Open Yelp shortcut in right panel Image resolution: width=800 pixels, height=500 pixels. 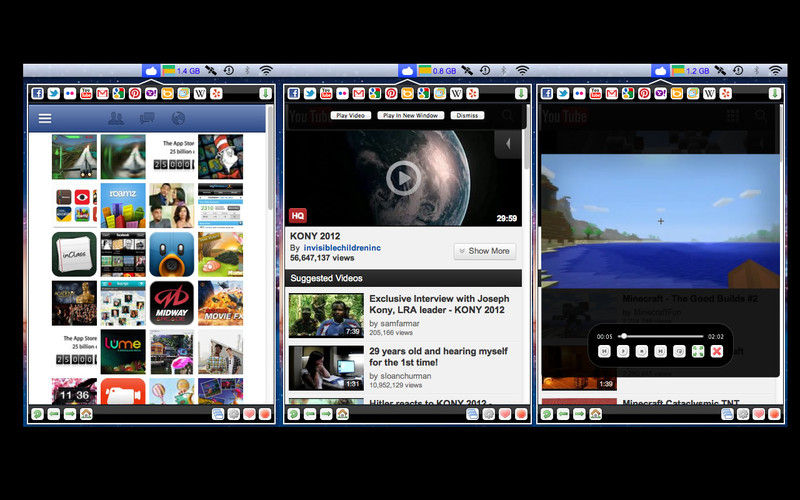pos(726,93)
